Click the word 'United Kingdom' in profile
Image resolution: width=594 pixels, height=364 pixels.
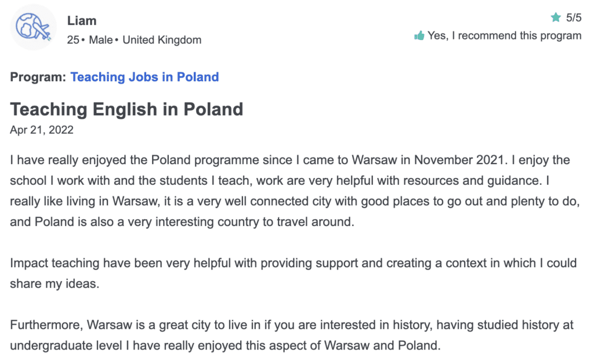pos(162,40)
